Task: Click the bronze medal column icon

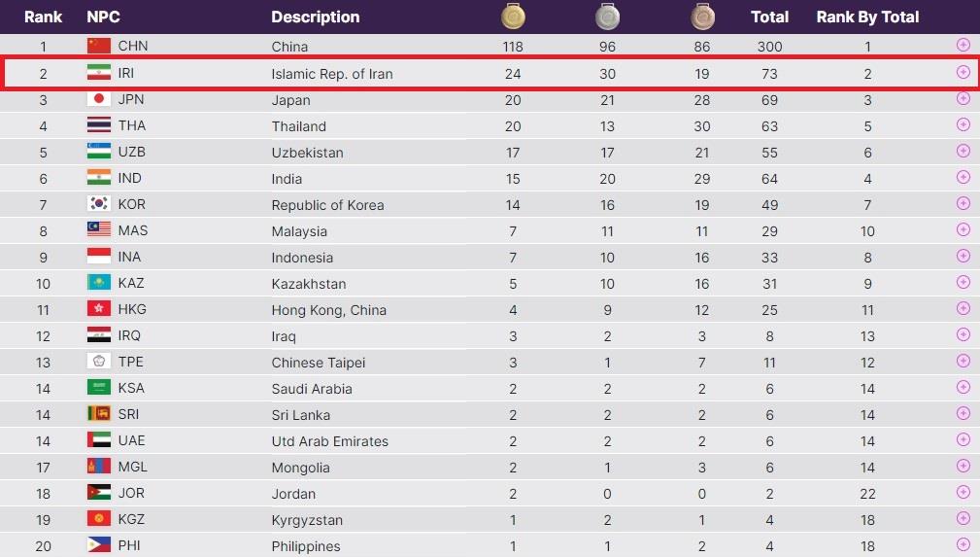Action: tap(702, 16)
